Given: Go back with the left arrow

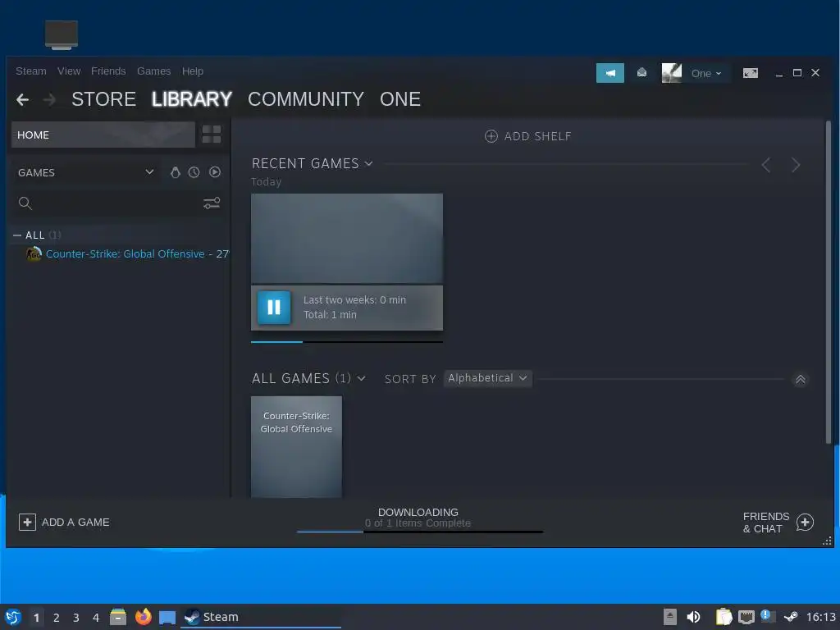Looking at the screenshot, I should pos(22,99).
